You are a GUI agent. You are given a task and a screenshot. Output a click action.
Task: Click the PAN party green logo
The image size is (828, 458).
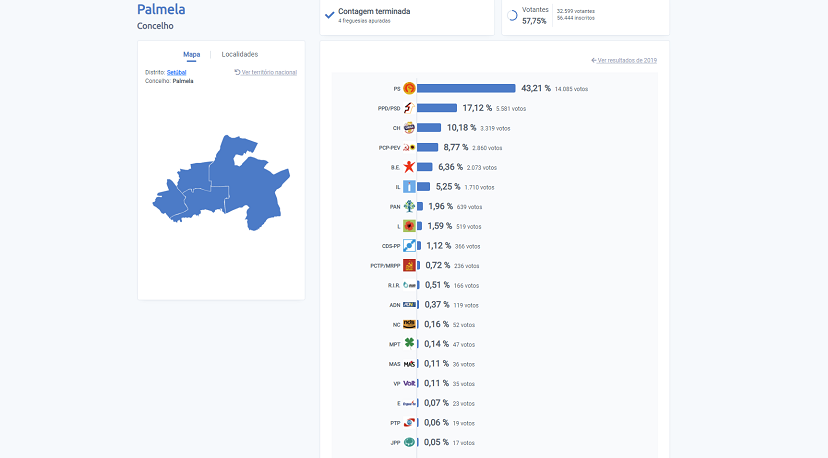[x=408, y=206]
